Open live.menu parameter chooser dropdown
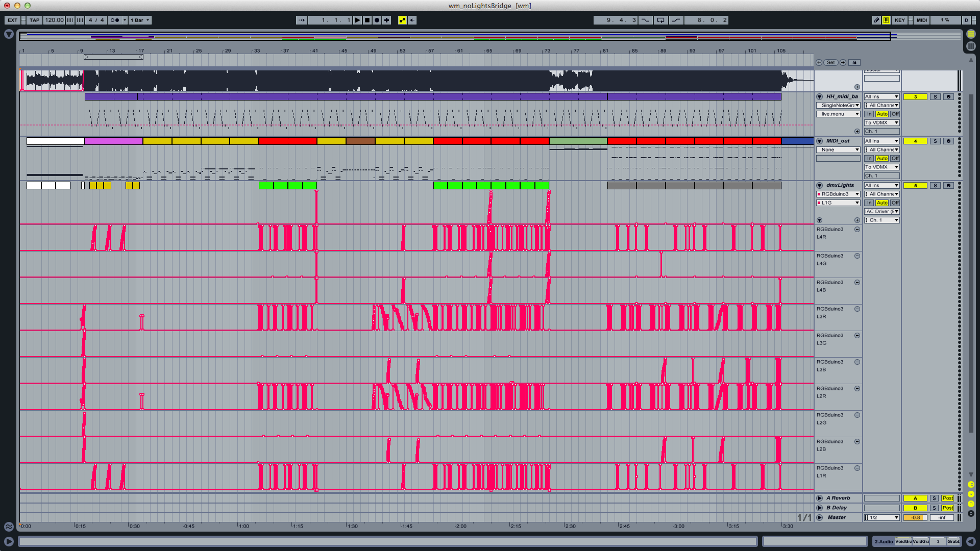980x551 pixels. tap(838, 114)
